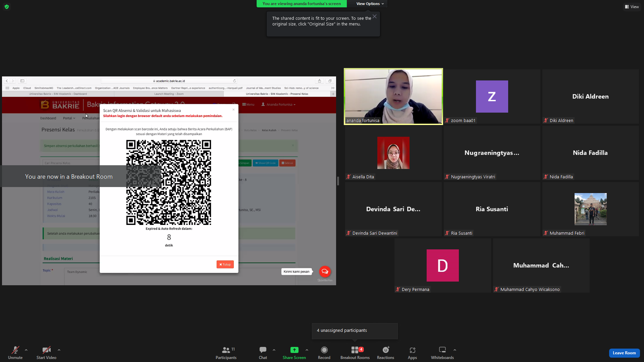The width and height of the screenshot is (644, 362).
Task: Open Breakout Rooms
Action: pyautogui.click(x=355, y=353)
